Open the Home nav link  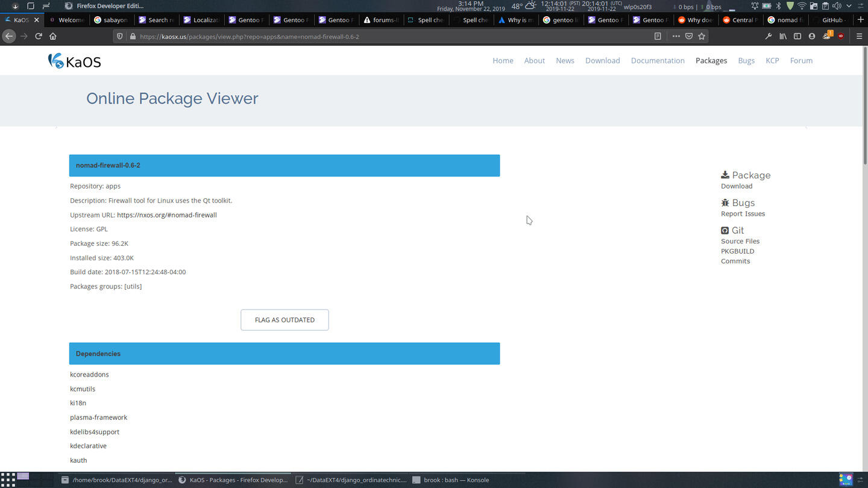(x=503, y=61)
